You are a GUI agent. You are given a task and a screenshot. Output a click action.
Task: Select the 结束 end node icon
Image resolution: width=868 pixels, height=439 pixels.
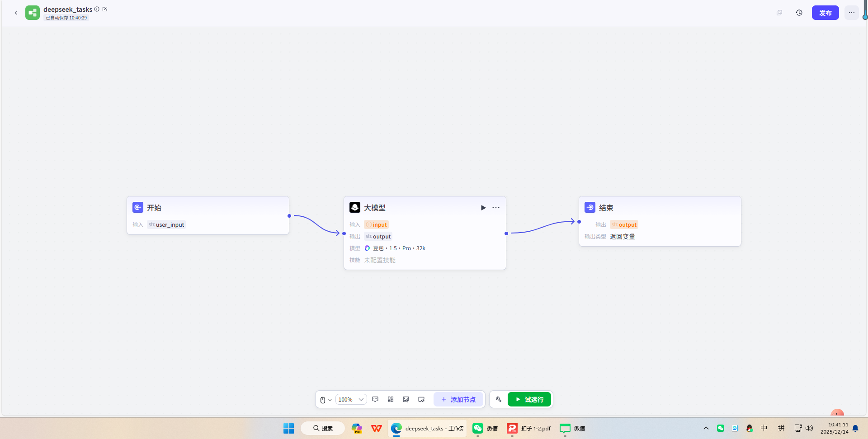[x=590, y=207]
